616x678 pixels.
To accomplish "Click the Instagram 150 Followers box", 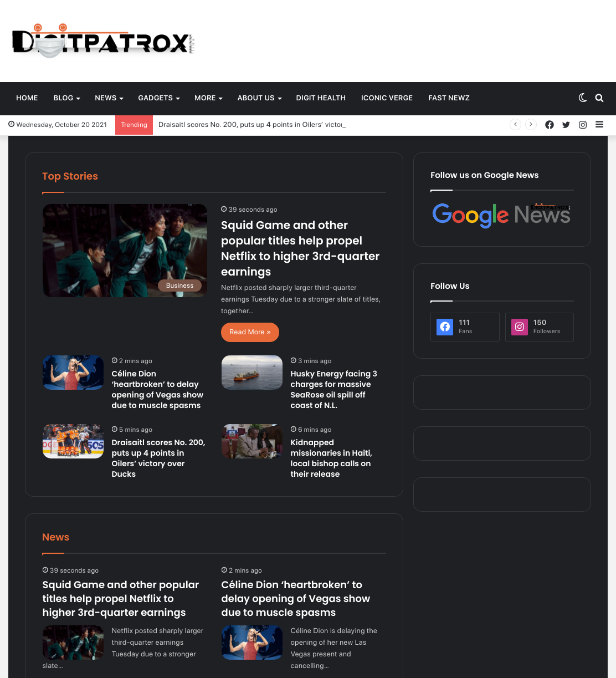I will [x=540, y=327].
